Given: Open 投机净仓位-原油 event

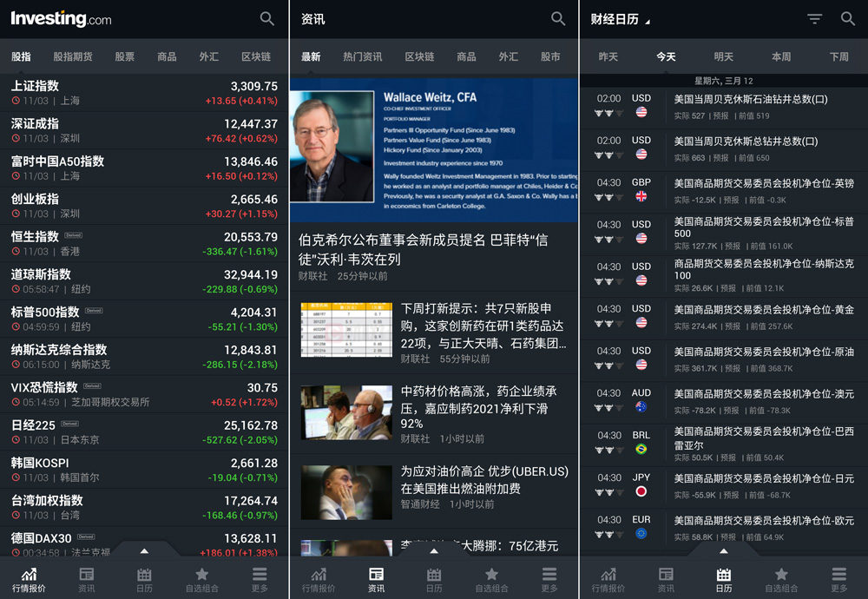Looking at the screenshot, I should tap(724, 359).
